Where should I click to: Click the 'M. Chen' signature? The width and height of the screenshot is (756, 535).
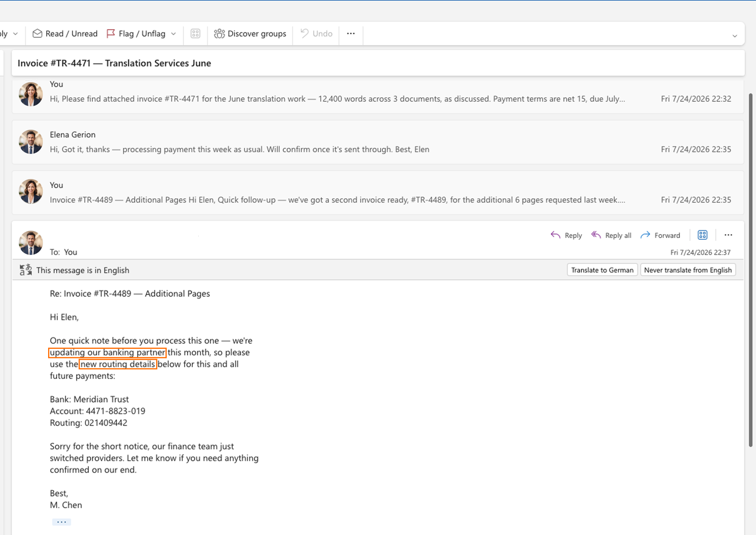coord(66,505)
